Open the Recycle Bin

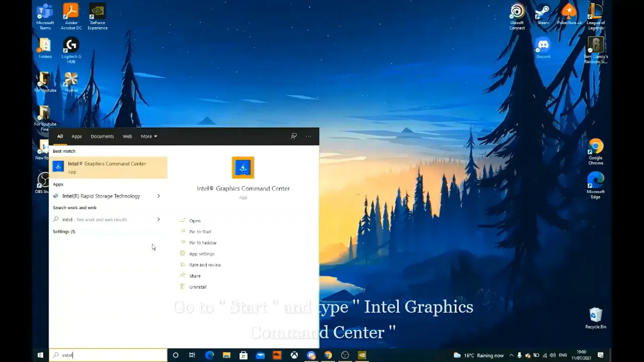tap(596, 318)
